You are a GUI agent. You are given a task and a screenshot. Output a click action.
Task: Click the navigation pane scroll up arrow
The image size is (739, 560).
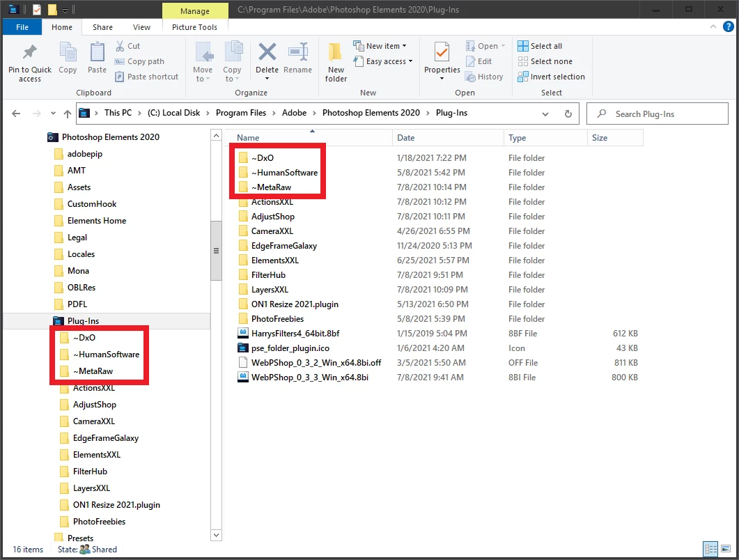coord(216,136)
